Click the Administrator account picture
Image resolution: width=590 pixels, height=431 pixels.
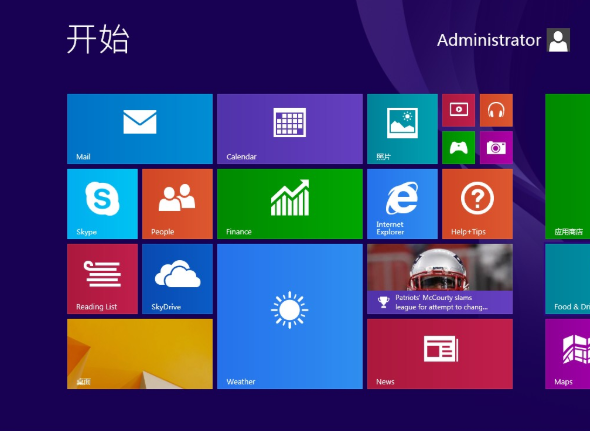tap(558, 40)
